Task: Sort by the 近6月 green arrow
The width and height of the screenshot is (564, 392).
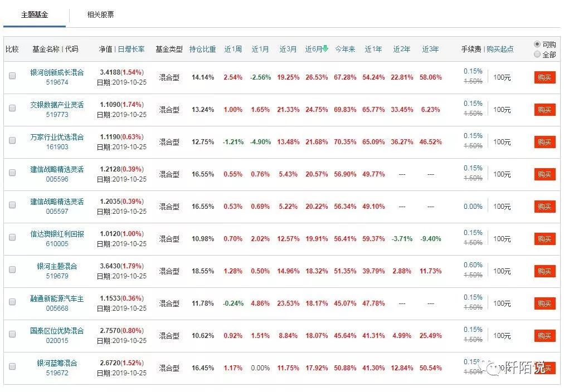Action: (325, 48)
